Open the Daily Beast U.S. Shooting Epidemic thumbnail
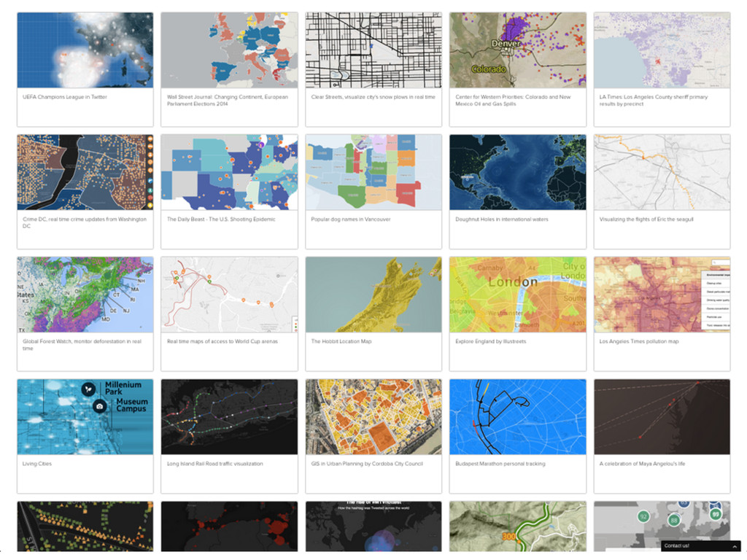This screenshot has width=747, height=560. tap(229, 172)
